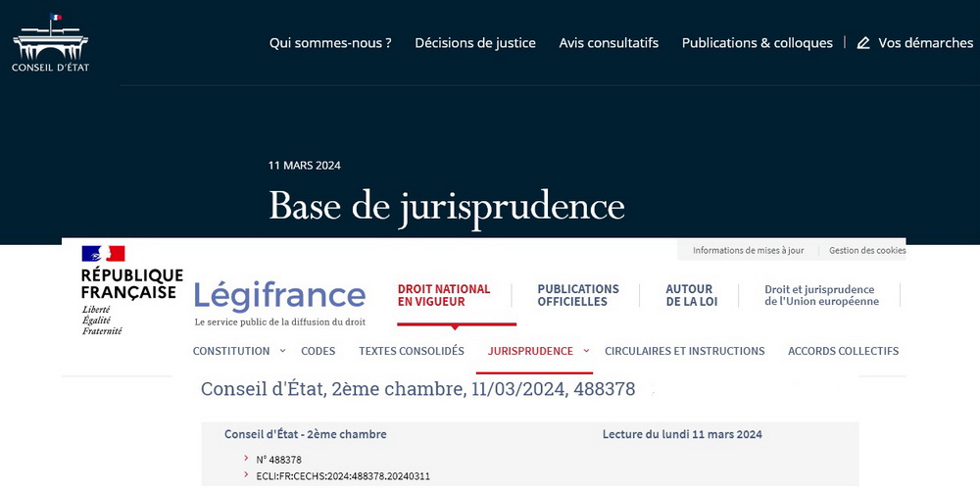
Task: Open Publications & colloques
Action: [757, 43]
